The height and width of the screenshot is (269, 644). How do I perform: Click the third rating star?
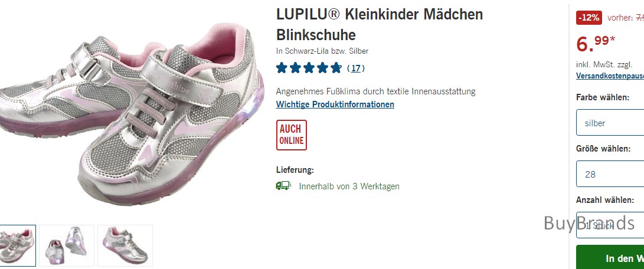(309, 68)
